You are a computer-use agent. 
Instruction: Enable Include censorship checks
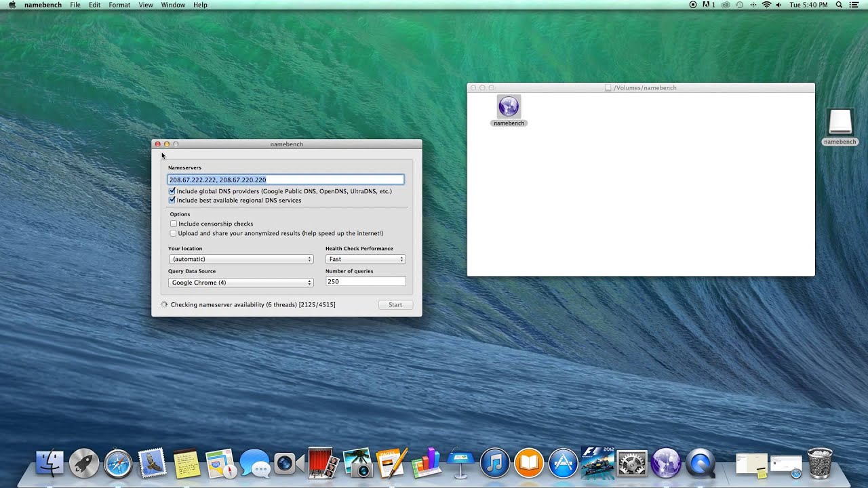tap(174, 224)
